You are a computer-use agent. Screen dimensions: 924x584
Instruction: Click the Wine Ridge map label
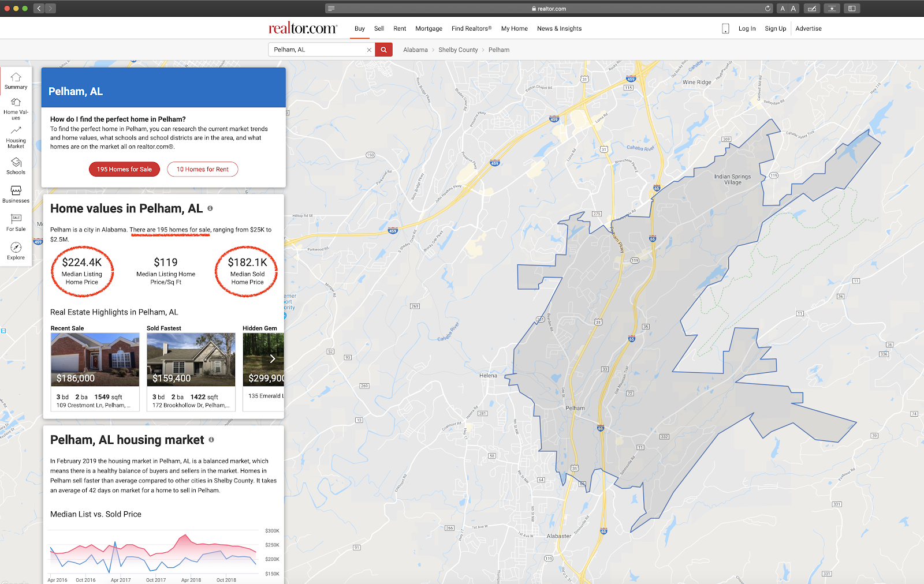click(x=697, y=83)
